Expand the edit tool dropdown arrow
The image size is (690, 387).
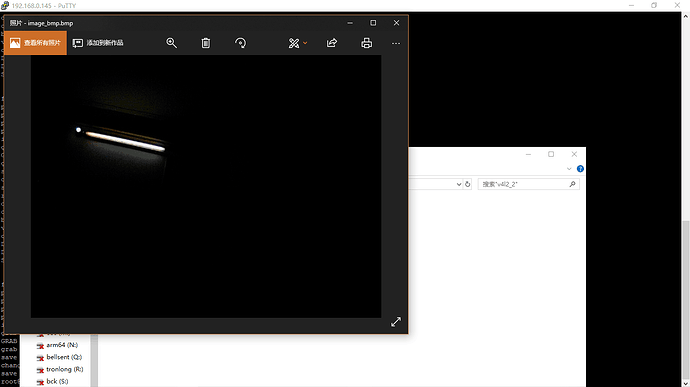point(305,43)
